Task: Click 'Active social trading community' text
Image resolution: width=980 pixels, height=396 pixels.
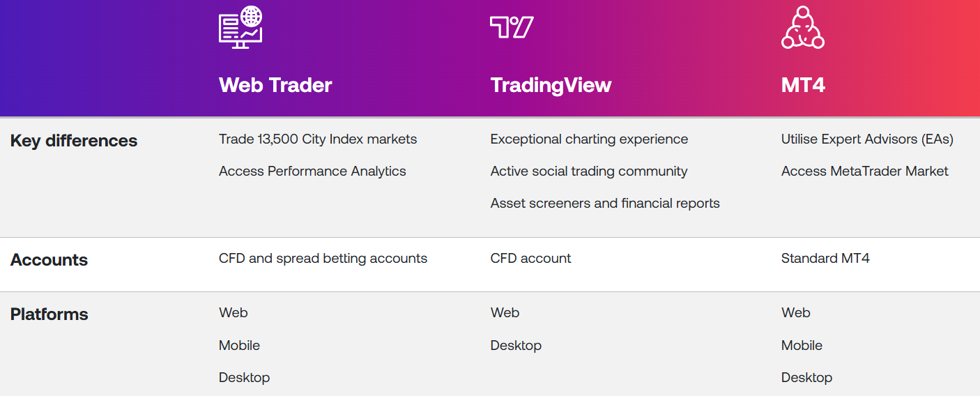Action: [x=589, y=172]
